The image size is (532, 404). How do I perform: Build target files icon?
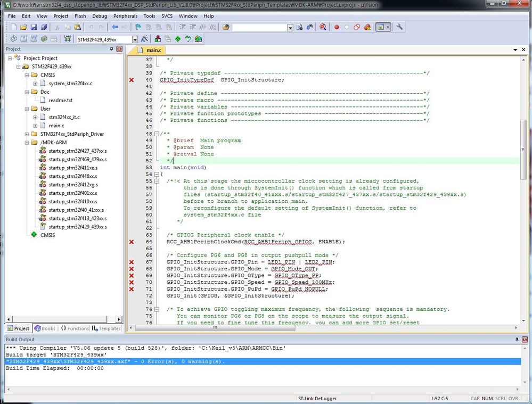(x=24, y=39)
